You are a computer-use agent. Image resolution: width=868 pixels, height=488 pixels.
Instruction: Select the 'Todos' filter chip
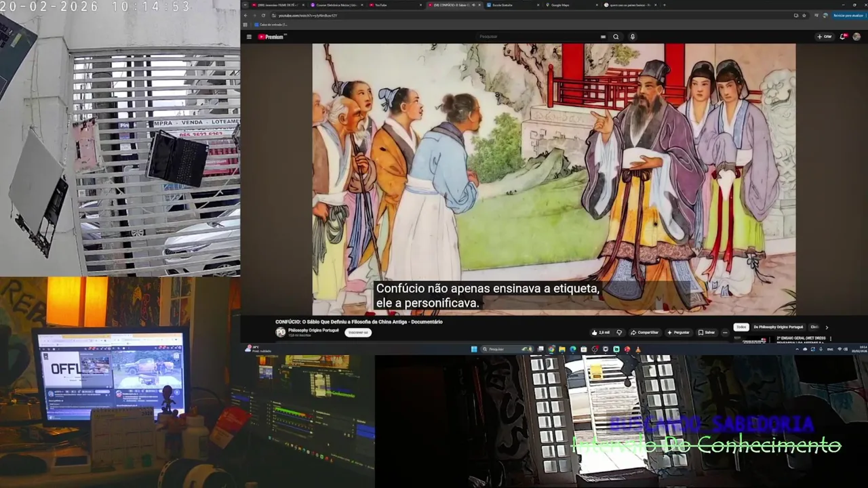coord(741,327)
